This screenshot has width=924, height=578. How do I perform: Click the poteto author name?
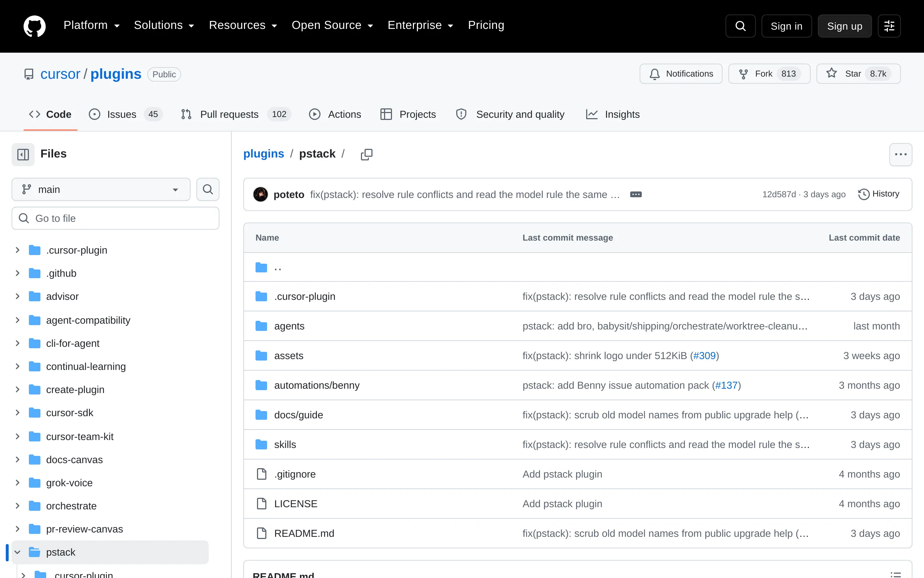289,195
